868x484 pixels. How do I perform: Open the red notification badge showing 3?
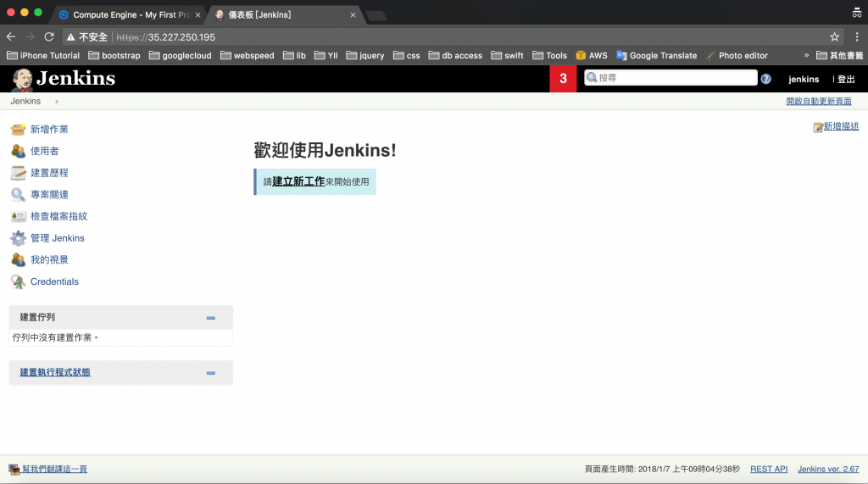click(x=563, y=79)
